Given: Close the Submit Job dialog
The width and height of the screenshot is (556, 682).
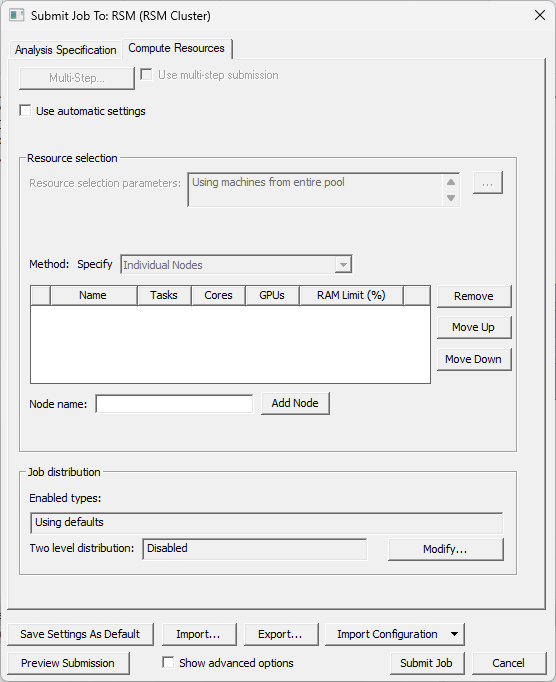Looking at the screenshot, I should (x=539, y=15).
